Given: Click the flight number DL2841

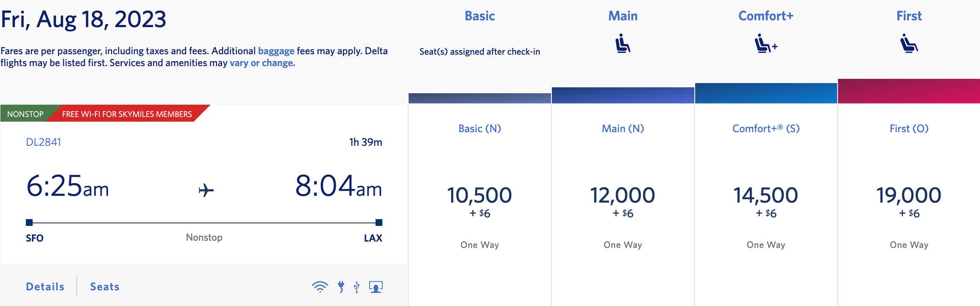Looking at the screenshot, I should tap(43, 142).
